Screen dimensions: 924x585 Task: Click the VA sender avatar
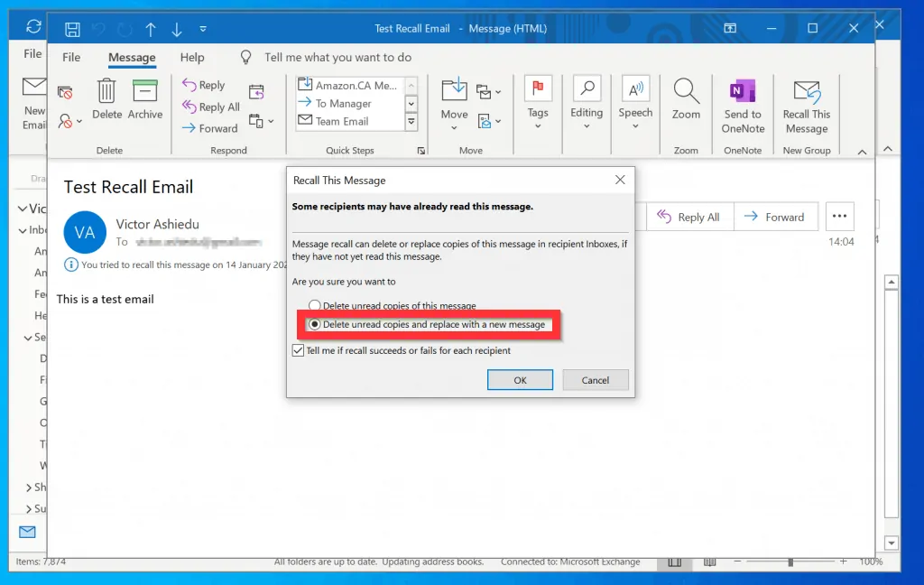point(85,232)
